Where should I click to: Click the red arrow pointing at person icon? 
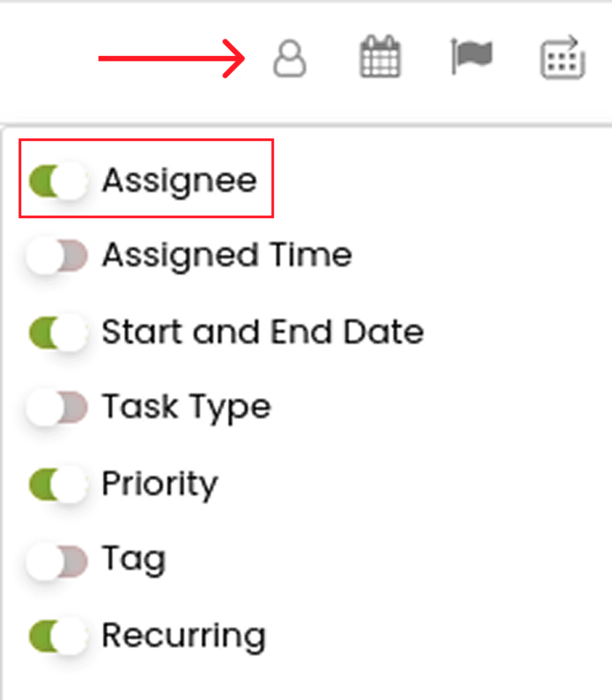click(171, 59)
